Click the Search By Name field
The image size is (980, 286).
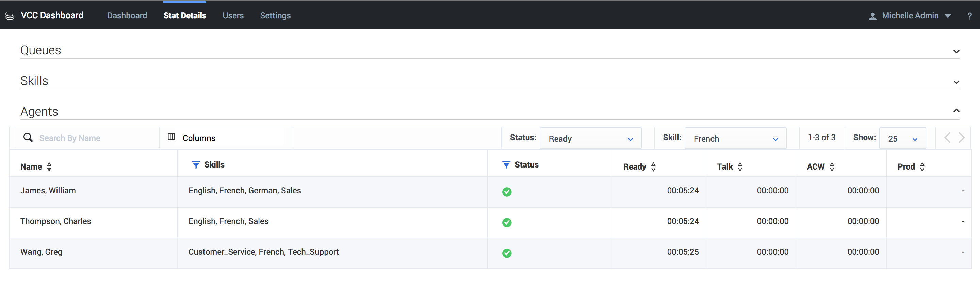coord(95,138)
